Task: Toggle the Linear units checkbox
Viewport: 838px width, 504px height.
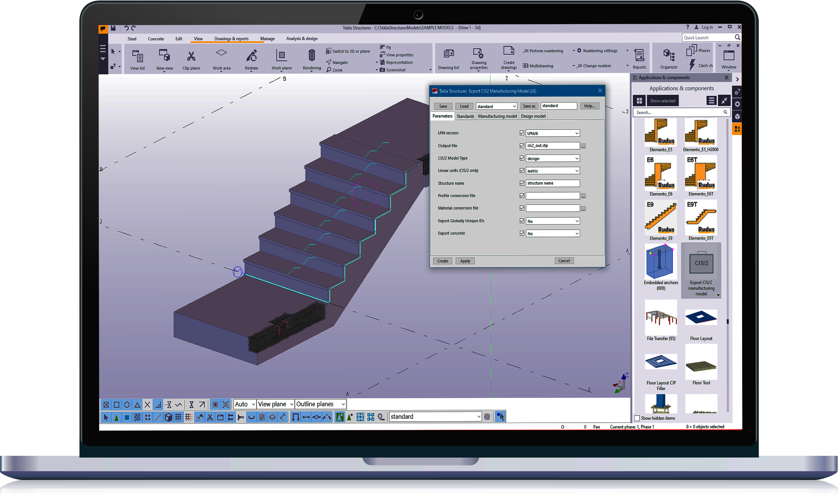Action: (522, 171)
